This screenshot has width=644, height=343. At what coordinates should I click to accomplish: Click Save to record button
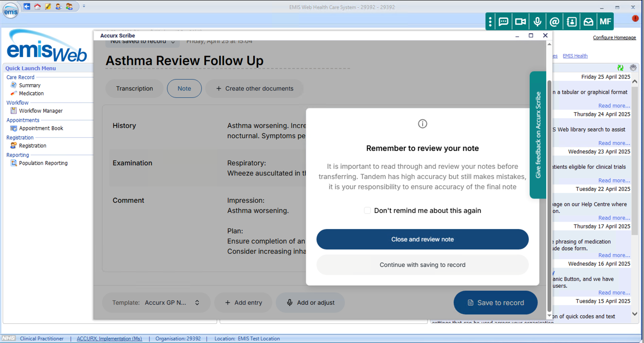point(495,303)
